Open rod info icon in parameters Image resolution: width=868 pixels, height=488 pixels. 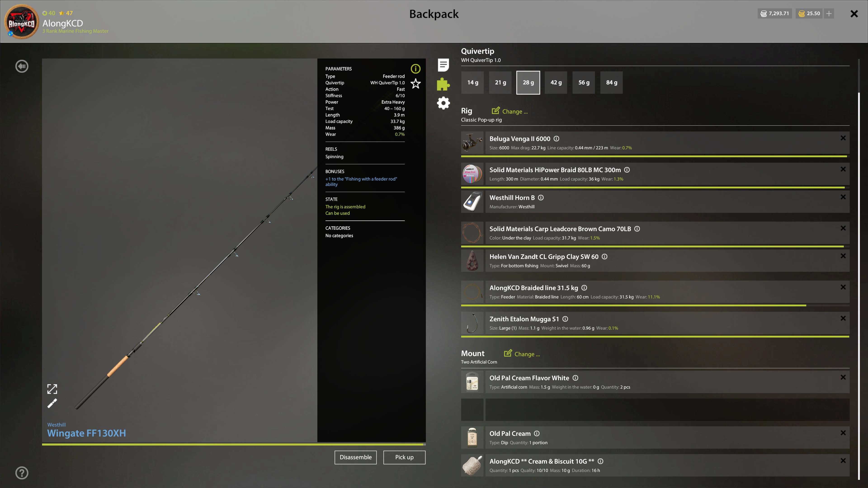coord(415,69)
